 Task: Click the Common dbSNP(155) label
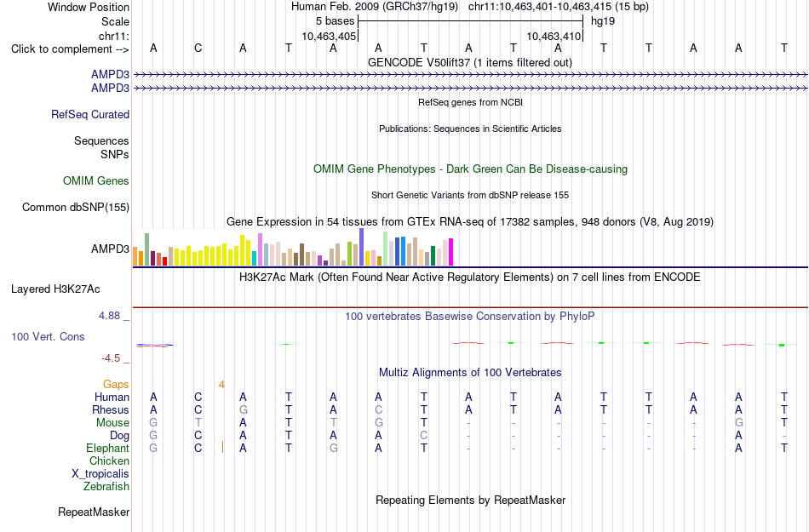tap(75, 207)
